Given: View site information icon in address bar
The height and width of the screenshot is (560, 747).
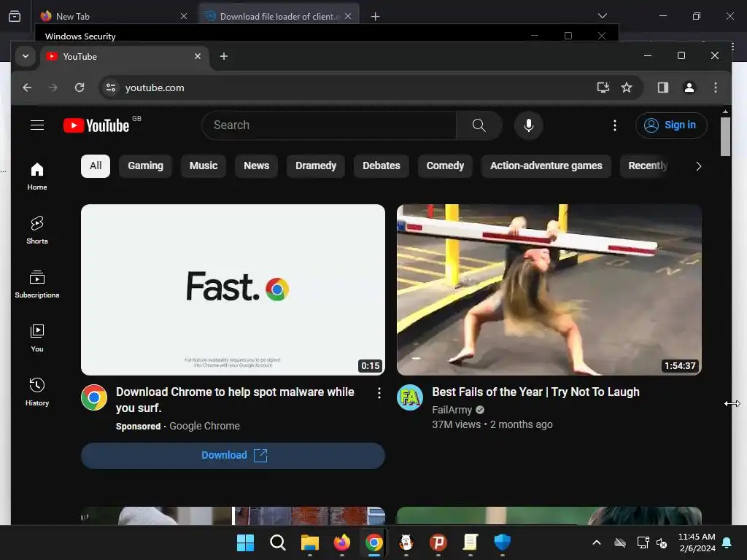Looking at the screenshot, I should pyautogui.click(x=111, y=87).
